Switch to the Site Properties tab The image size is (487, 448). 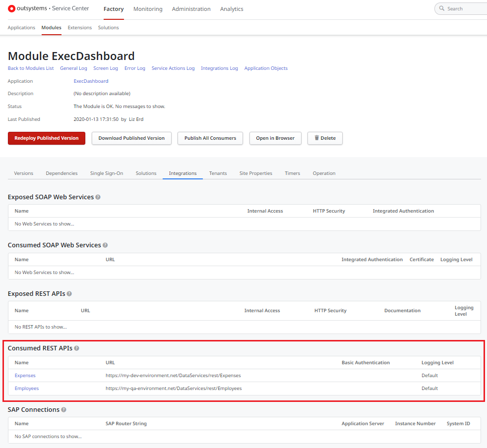255,173
